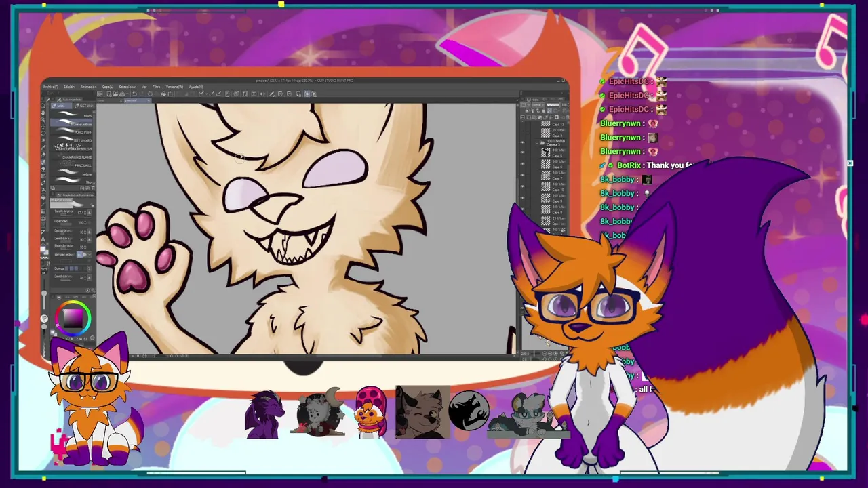The image size is (868, 488).
Task: Select the Hand move tool
Action: click(44, 113)
